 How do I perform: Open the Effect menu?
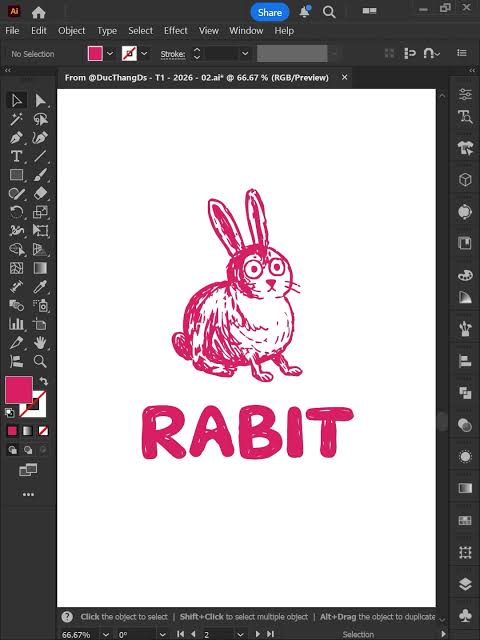click(x=176, y=31)
